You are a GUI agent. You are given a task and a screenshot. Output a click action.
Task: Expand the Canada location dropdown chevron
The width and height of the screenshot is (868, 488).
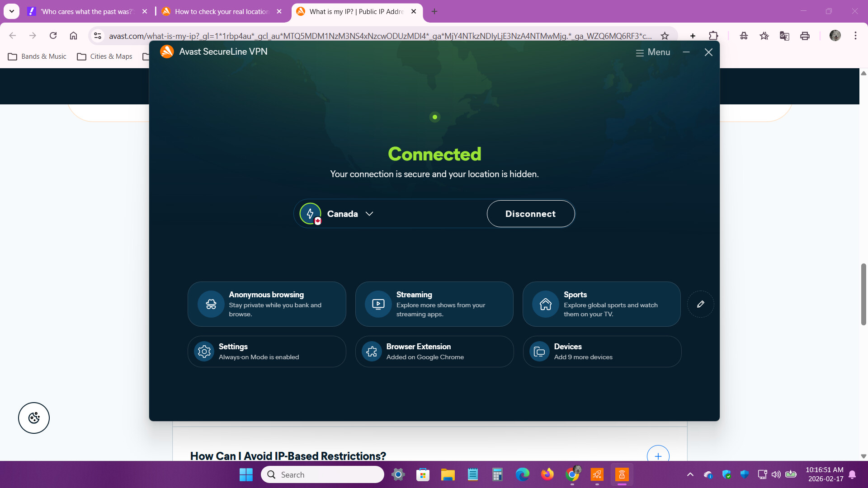pos(369,214)
